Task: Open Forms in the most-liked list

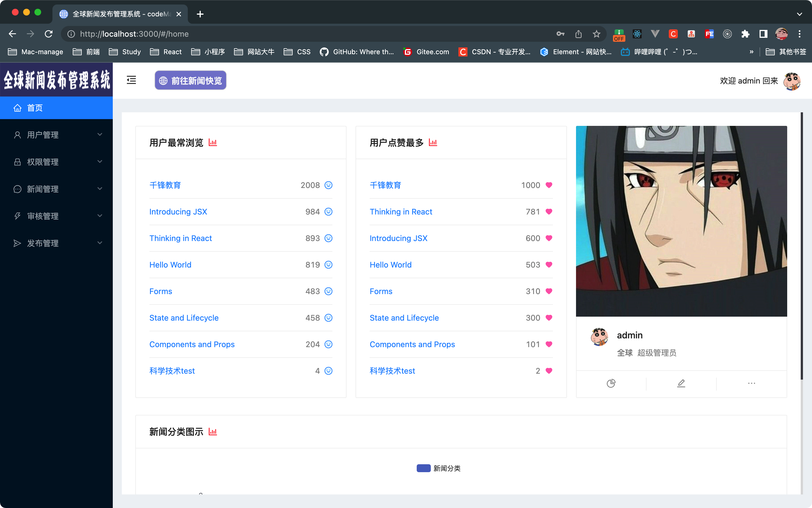Action: pos(381,291)
